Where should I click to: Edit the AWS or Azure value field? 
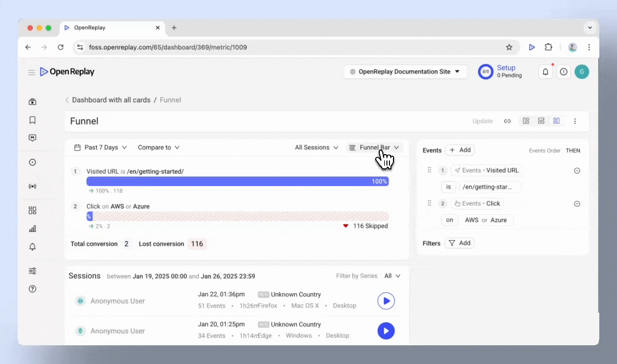[x=486, y=220]
